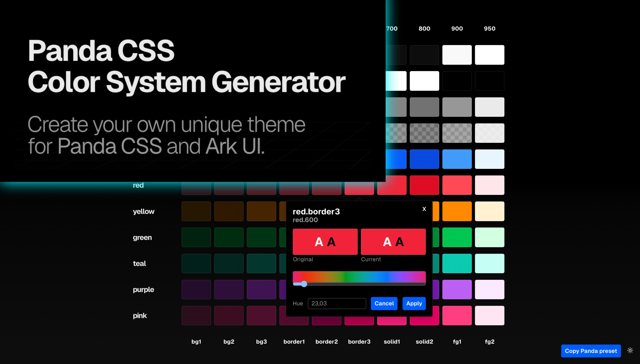Viewport: 640px width, 364px height.
Task: Select the teal bg1 swatch
Action: 196,263
